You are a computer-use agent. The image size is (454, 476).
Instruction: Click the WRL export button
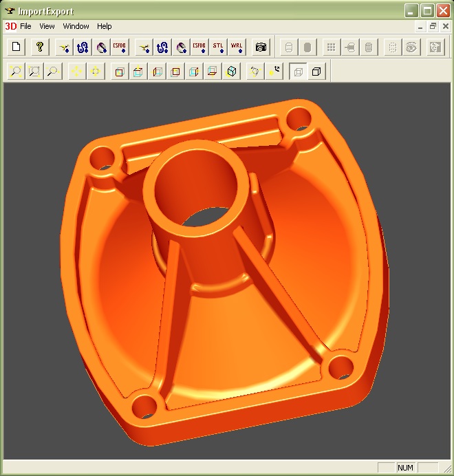click(237, 47)
